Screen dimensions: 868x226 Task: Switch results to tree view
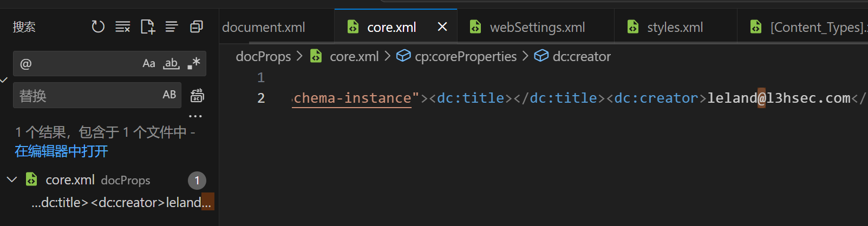172,26
